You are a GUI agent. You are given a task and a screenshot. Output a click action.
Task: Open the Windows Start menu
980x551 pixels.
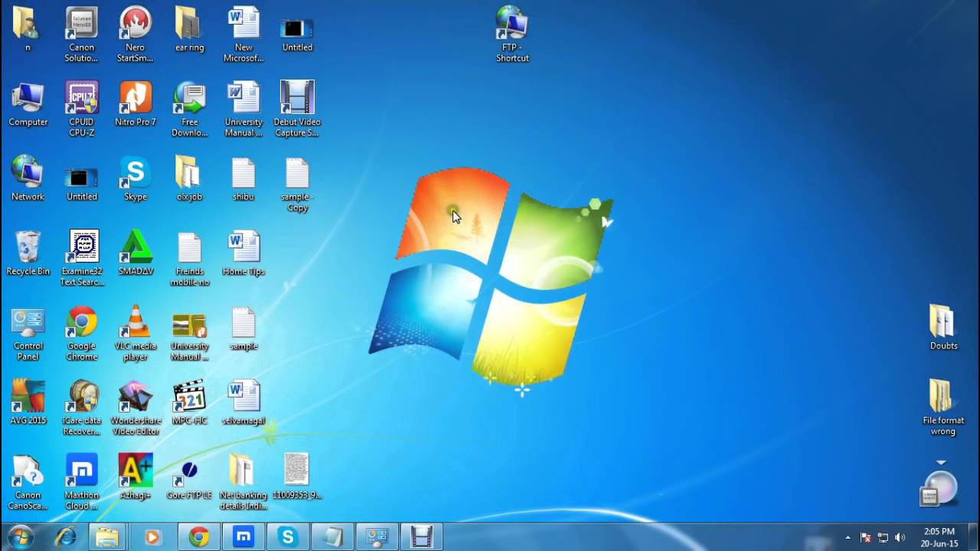pos(19,537)
